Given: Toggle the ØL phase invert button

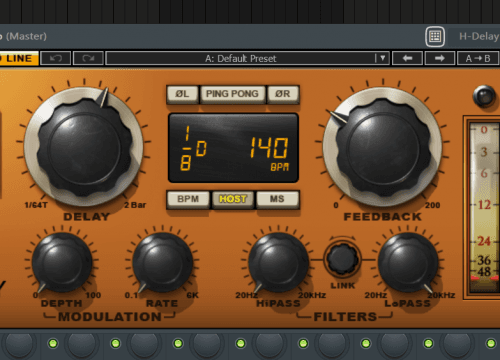Looking at the screenshot, I should tap(182, 94).
